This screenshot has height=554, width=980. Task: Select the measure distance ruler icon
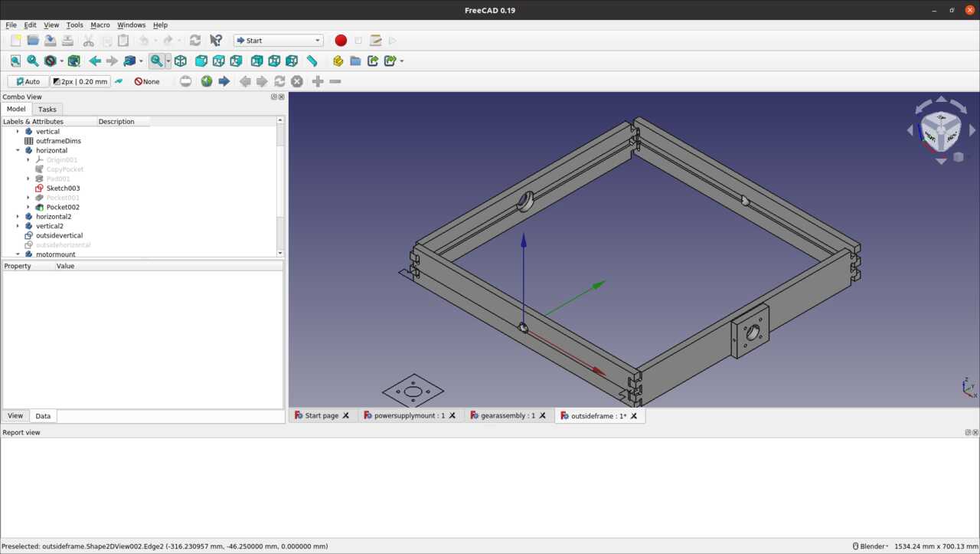tap(312, 61)
